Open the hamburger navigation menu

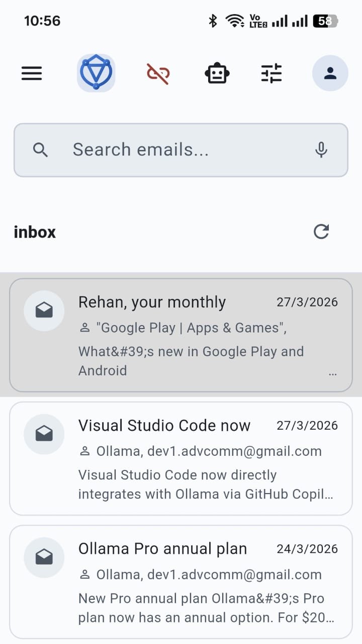(32, 73)
